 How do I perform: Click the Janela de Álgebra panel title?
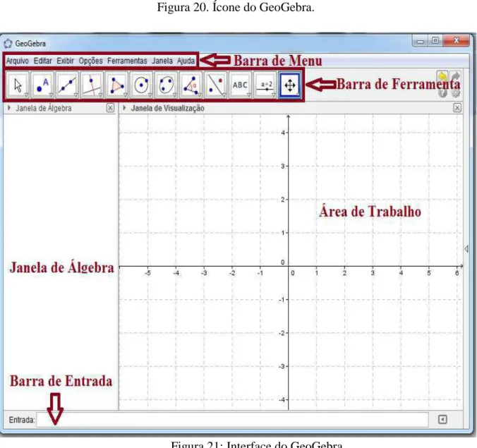pos(44,108)
